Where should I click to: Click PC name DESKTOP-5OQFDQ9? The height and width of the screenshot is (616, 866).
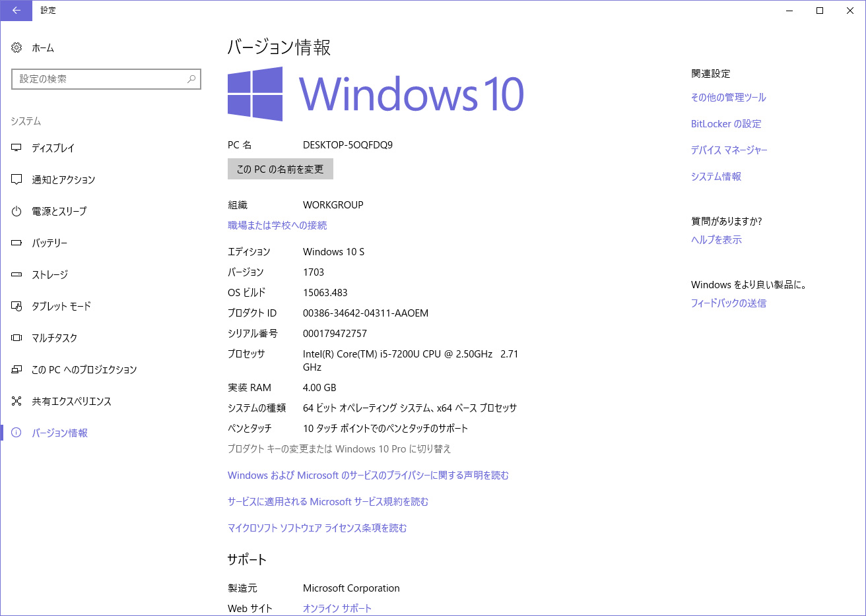pos(348,144)
